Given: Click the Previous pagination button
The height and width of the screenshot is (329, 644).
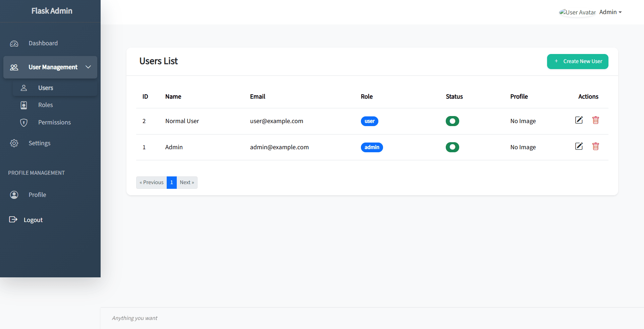Looking at the screenshot, I should 152,182.
